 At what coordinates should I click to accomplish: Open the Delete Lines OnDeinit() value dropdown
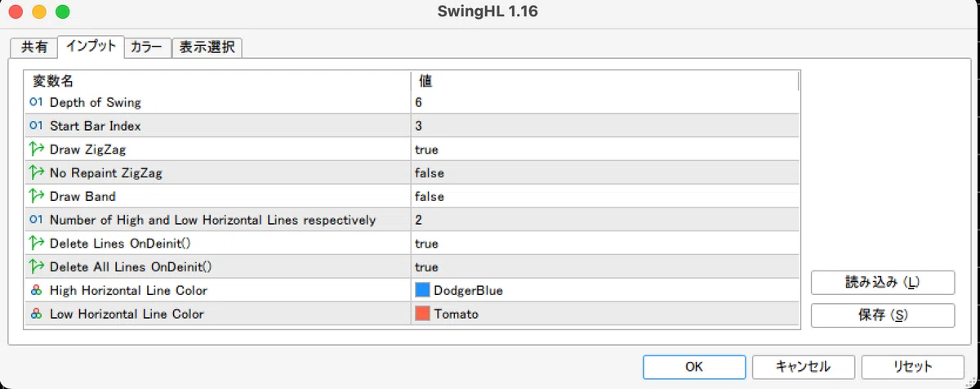604,244
